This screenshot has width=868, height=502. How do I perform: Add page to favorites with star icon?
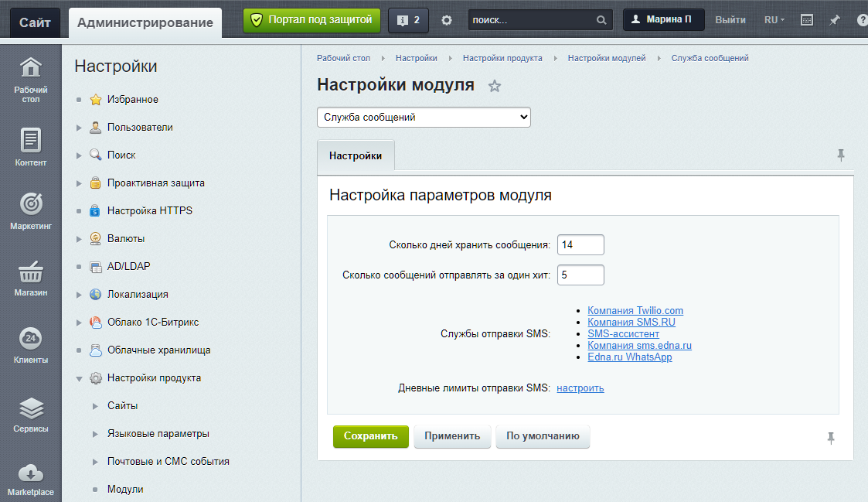495,87
